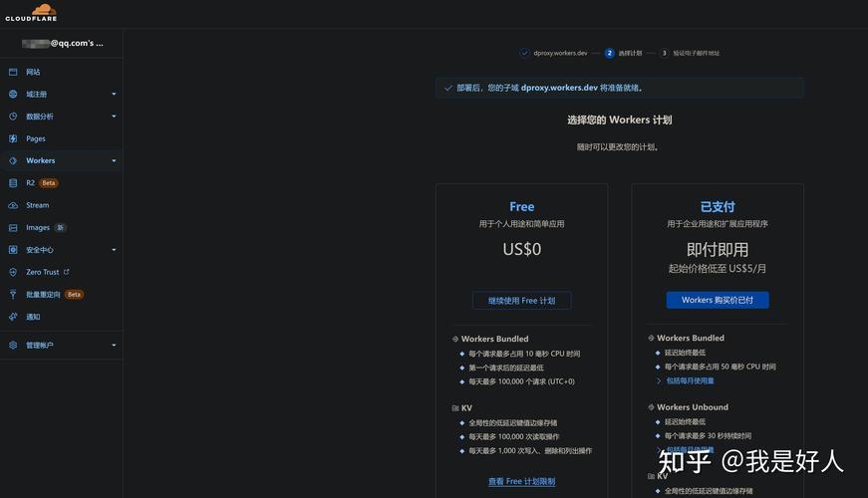Click the Stream cloud icon
The height and width of the screenshot is (498, 868).
click(x=13, y=205)
